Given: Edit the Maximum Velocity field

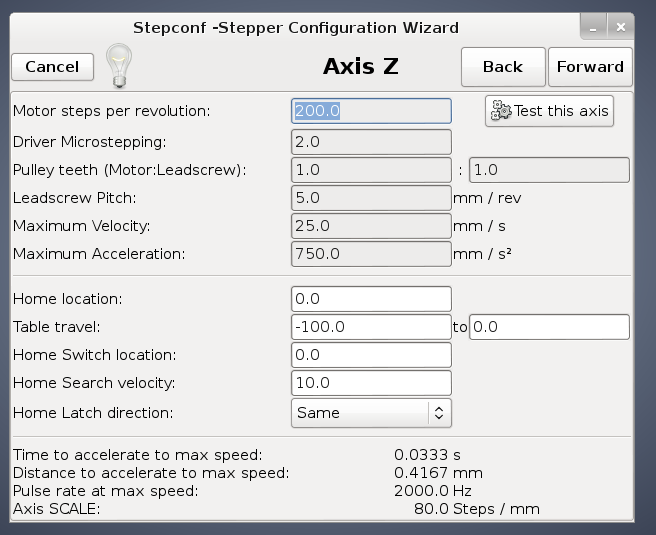Looking at the screenshot, I should [x=371, y=226].
